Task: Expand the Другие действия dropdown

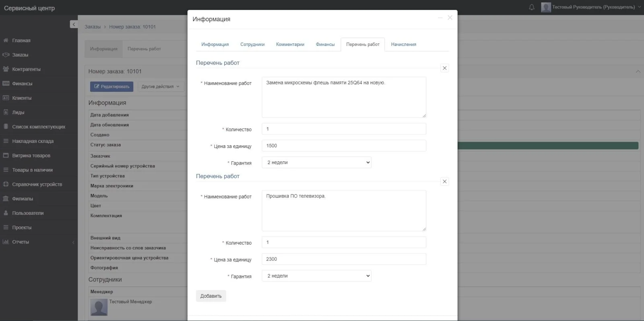Action: (x=160, y=86)
